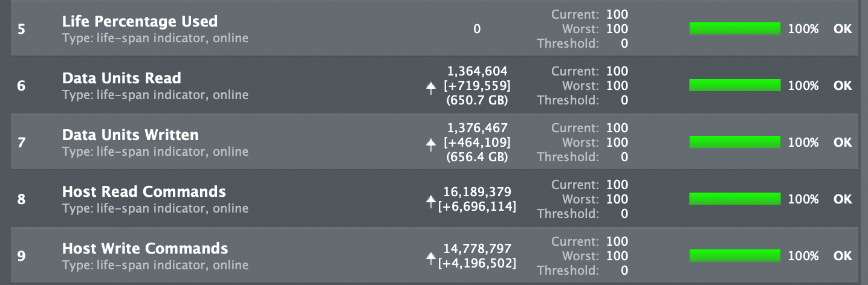
Task: Click the up arrow icon beside Data Units Written
Action: (430, 145)
